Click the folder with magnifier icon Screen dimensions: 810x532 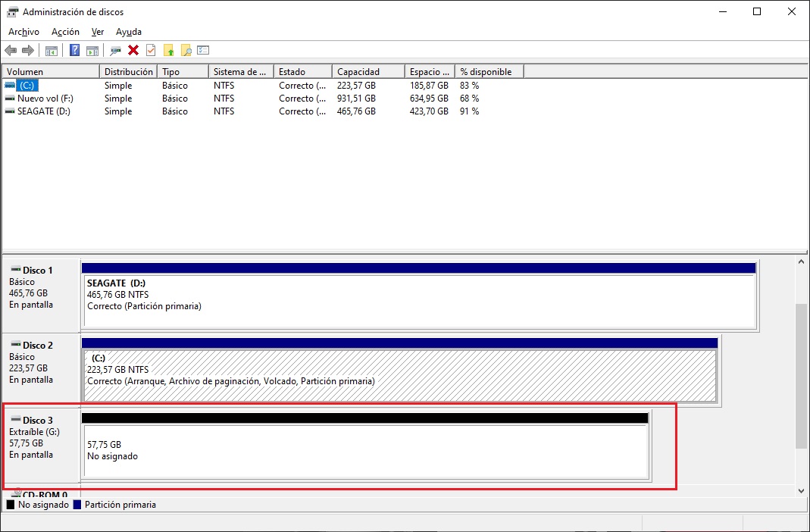(186, 51)
